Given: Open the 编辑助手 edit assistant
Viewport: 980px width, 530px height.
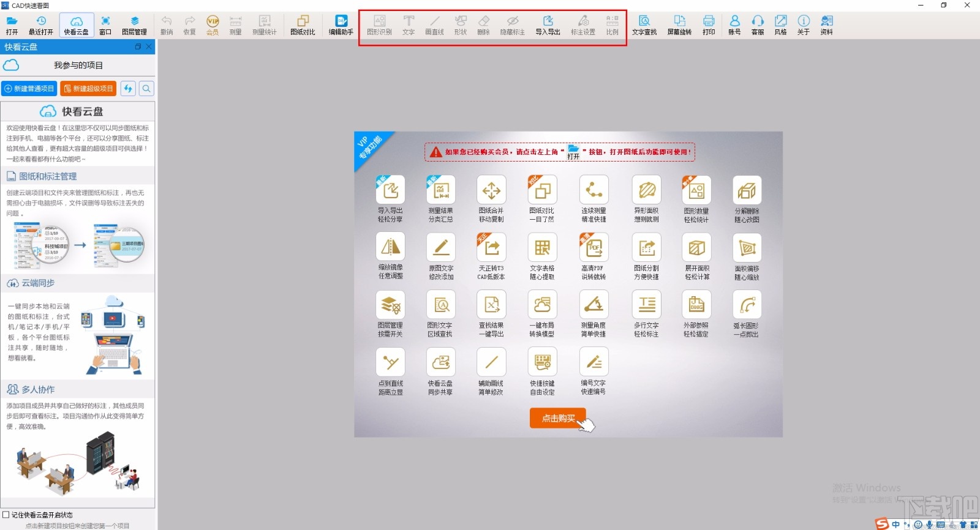Looking at the screenshot, I should [341, 25].
